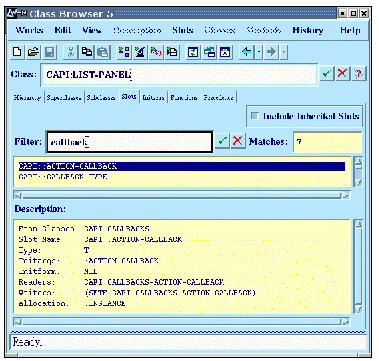The image size is (379, 361).
Task: Click the New document toolbar icon
Action: [x=17, y=52]
